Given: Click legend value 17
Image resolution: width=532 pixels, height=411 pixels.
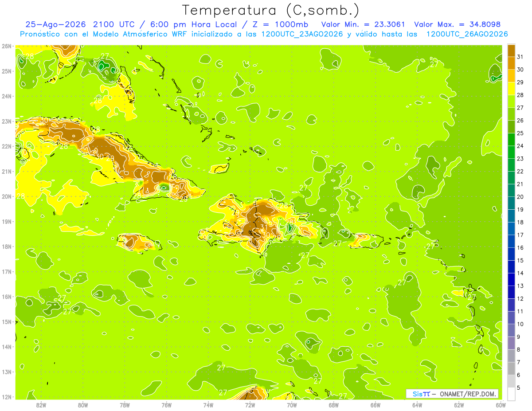Looking at the screenshot, I should tap(520, 235).
